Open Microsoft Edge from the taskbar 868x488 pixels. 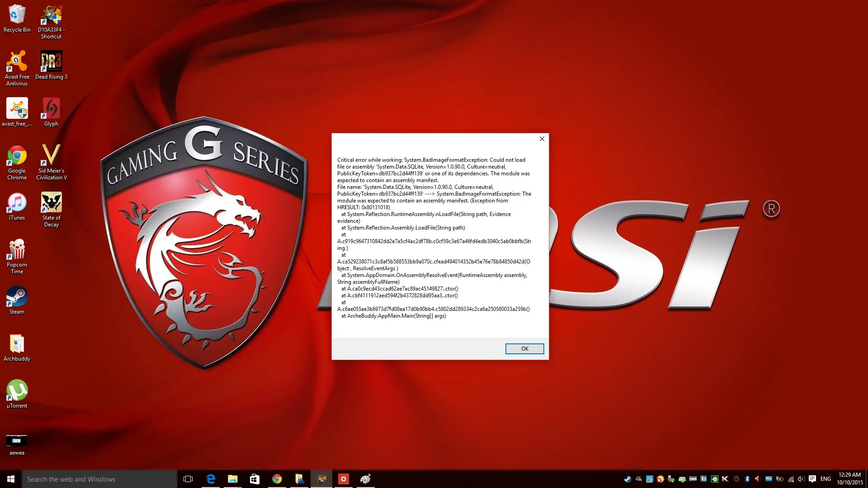click(x=211, y=479)
